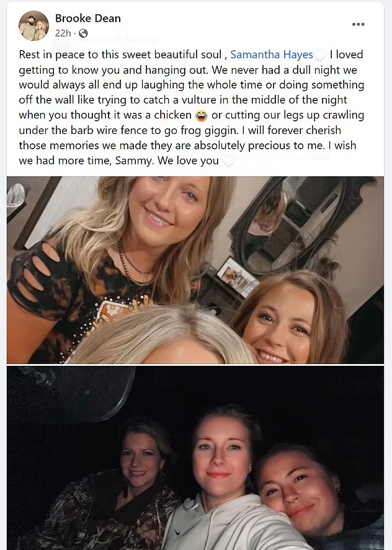Open the tagged Samantha Hayes profile link
This screenshot has height=550, width=392.
pyautogui.click(x=272, y=55)
